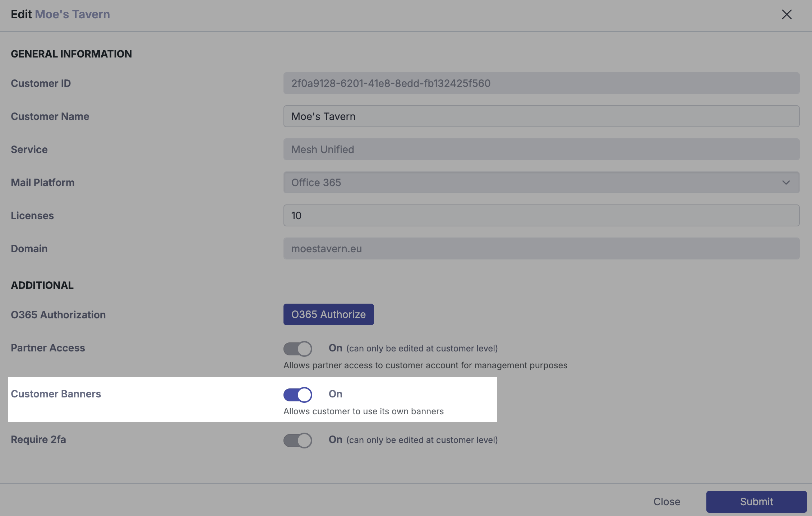Image resolution: width=812 pixels, height=516 pixels.
Task: Click the 'On' status text for Customer Banners
Action: 335,394
